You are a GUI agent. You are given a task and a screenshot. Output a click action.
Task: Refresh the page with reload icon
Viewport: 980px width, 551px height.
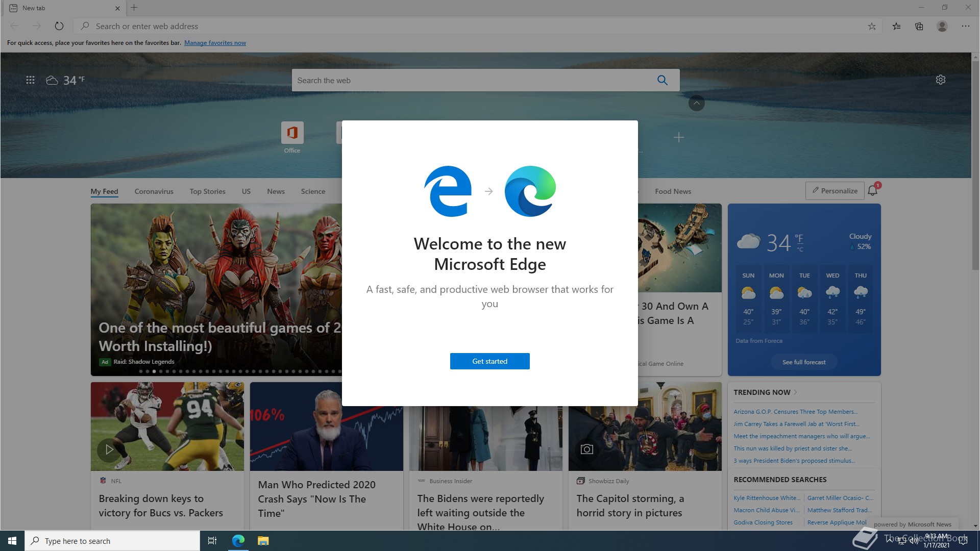[x=59, y=26]
